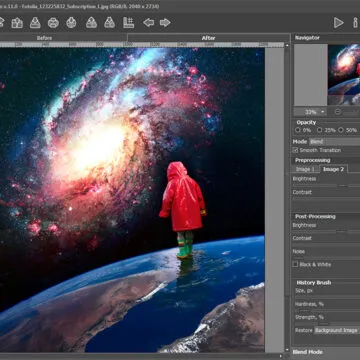The height and width of the screenshot is (360, 360).
Task: Click the second toolbar icon with the folder image
Action: point(17,23)
